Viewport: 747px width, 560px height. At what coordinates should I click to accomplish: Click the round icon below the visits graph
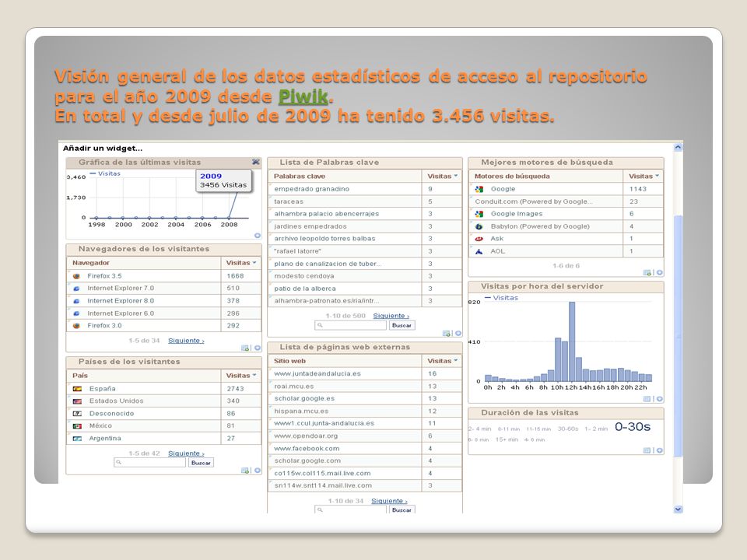(258, 235)
